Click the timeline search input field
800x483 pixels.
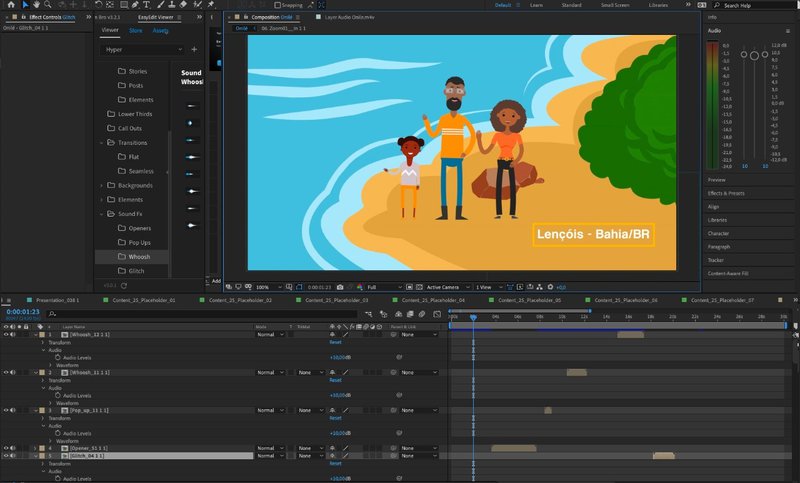[120, 314]
